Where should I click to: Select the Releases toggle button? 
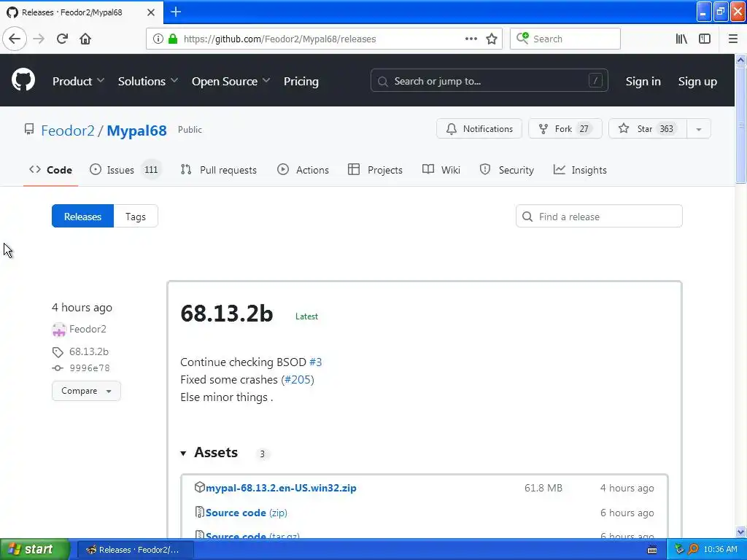(x=83, y=216)
